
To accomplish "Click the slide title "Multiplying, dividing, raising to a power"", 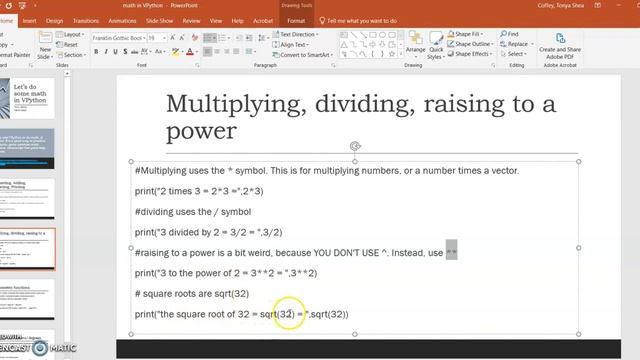I will pos(361,117).
